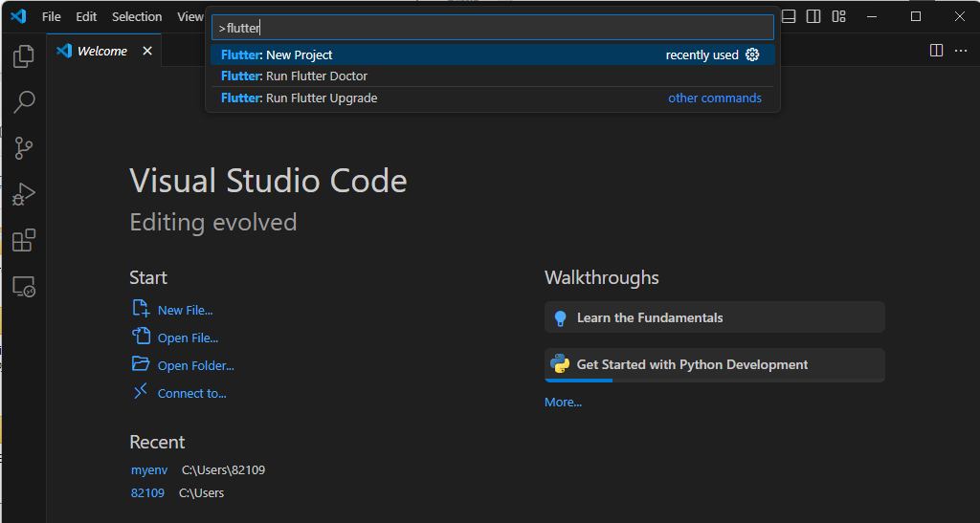Click the gear icon on New Project row
This screenshot has height=523, width=980.
(752, 54)
